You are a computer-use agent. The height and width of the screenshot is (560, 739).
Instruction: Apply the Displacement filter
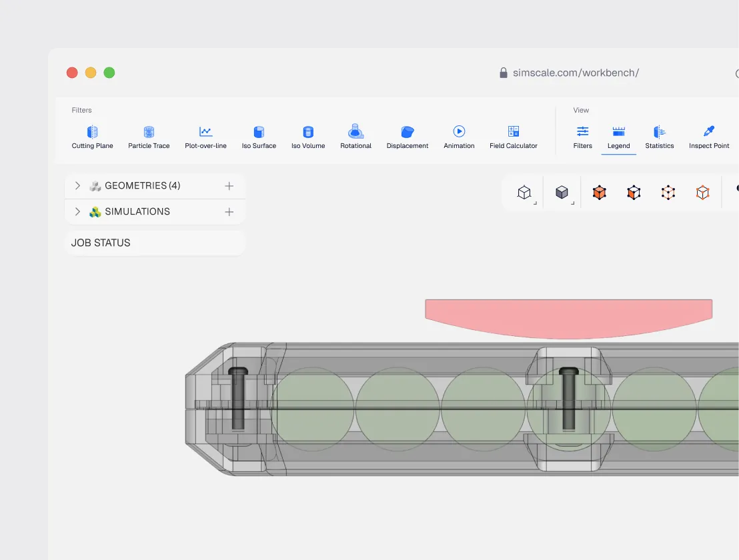(x=408, y=137)
